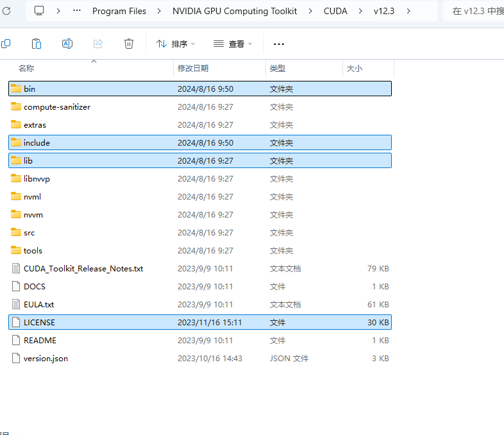This screenshot has width=504, height=435.
Task: Open the See more three-dots toolbar menu
Action: (x=278, y=44)
